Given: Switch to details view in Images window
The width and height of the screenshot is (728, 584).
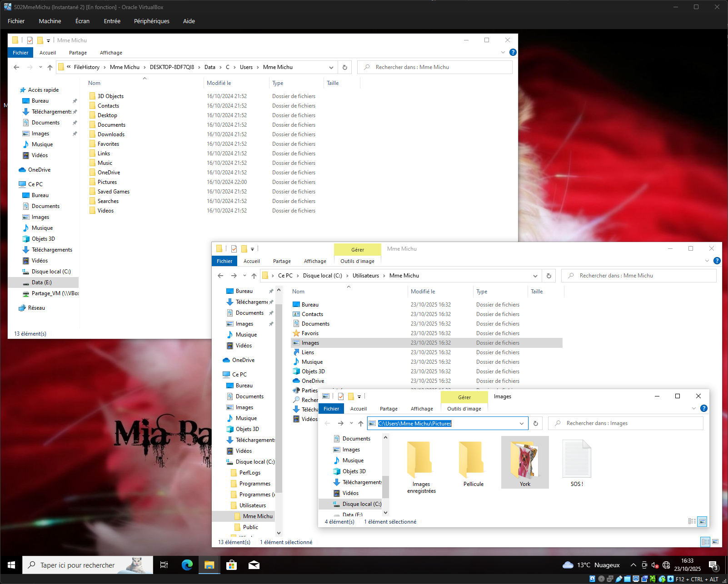Looking at the screenshot, I should pyautogui.click(x=692, y=521).
